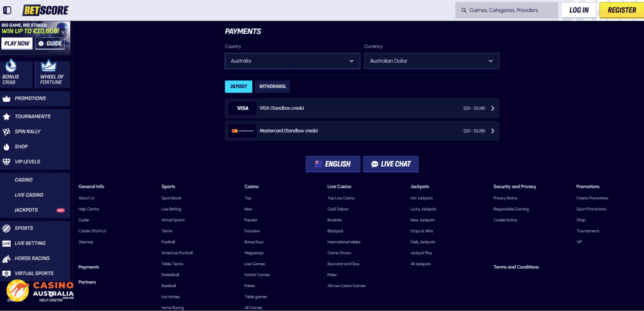Open the Casino Promotions footer link
Screen dimensions: 644x311
pyautogui.click(x=592, y=198)
